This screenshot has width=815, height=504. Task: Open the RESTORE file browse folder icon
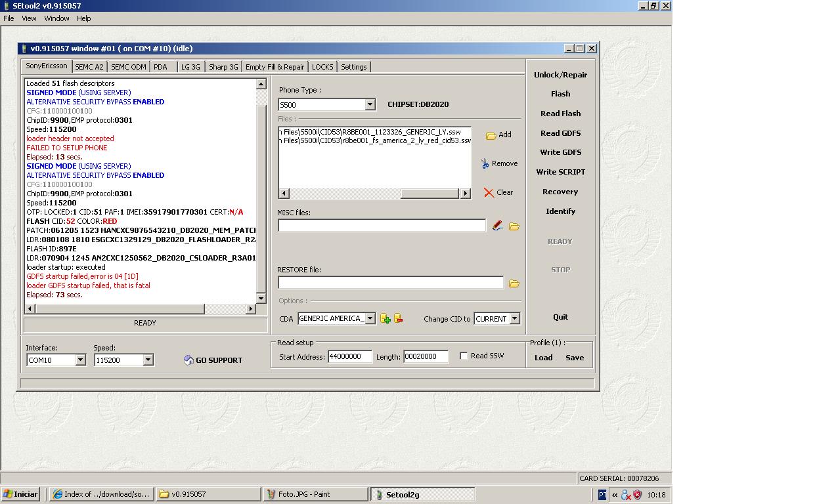514,283
